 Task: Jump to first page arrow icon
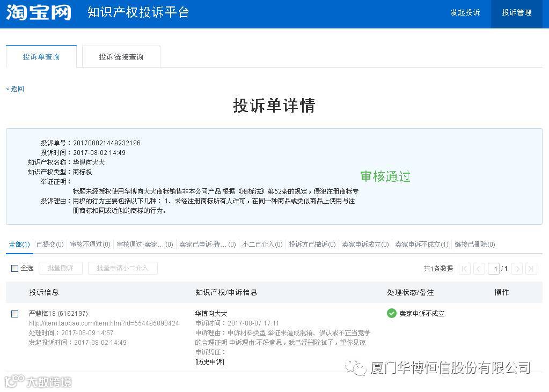click(x=465, y=269)
